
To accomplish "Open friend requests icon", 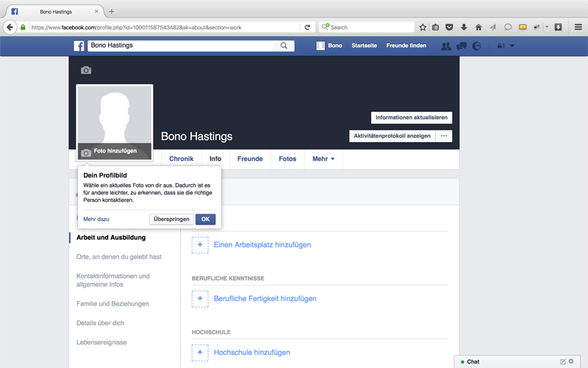I will (x=446, y=46).
